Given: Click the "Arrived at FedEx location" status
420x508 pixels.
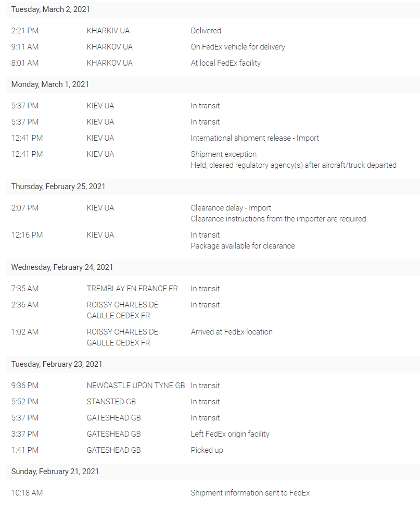Looking at the screenshot, I should pos(232,332).
